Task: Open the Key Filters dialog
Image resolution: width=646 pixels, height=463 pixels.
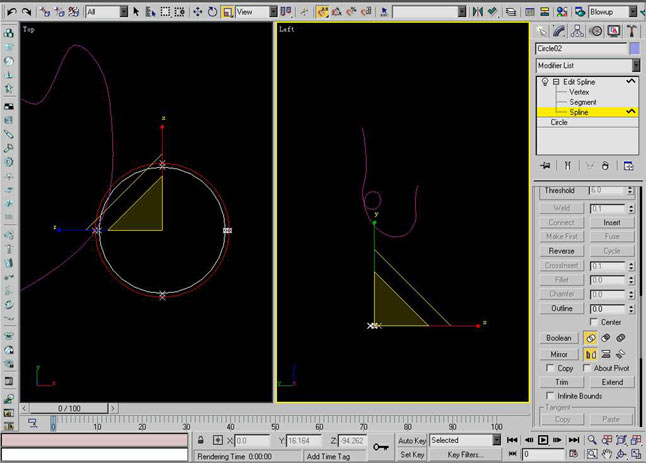Action: pyautogui.click(x=465, y=454)
